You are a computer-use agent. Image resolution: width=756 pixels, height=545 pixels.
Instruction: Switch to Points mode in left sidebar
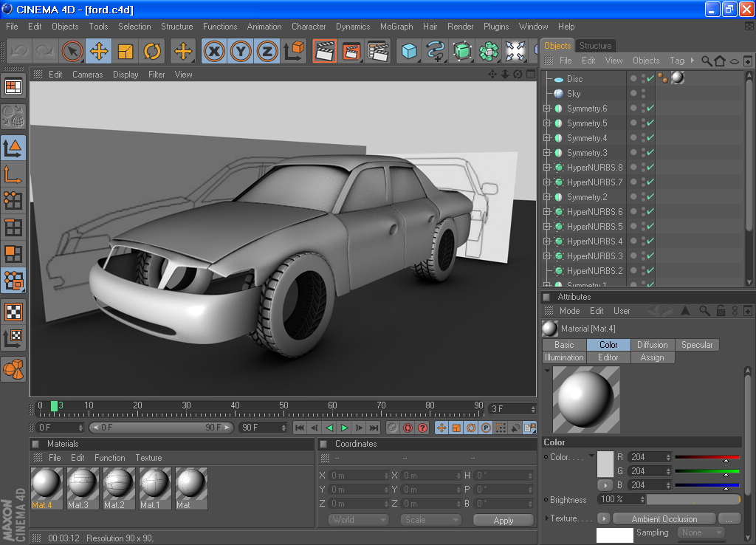[13, 201]
